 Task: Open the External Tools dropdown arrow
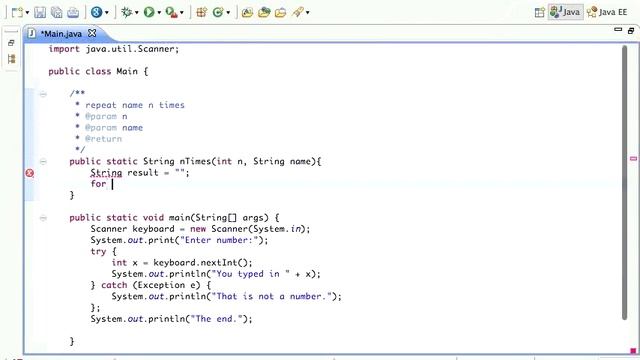pos(182,13)
